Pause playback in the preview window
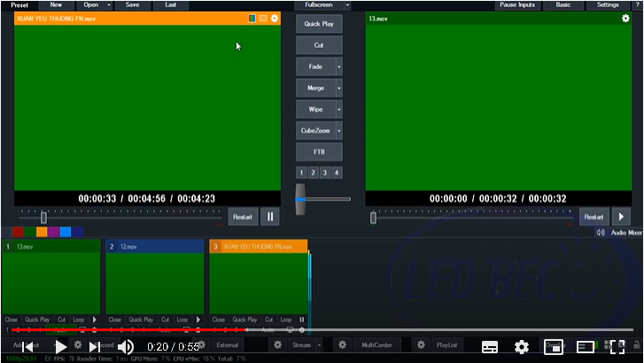The width and height of the screenshot is (644, 363). (x=270, y=216)
